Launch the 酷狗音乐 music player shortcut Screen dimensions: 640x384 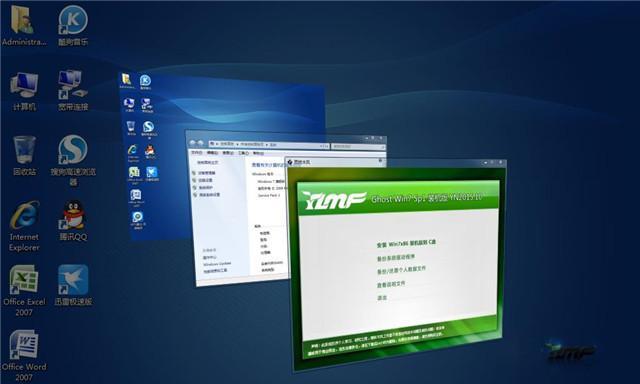click(73, 24)
